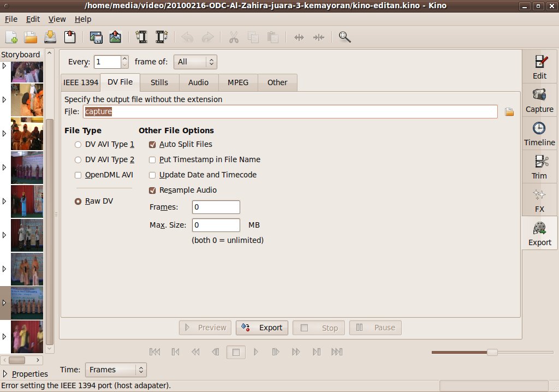Enable Put Timestamp in File Name
Viewport: 559px width, 392px height.
point(153,160)
